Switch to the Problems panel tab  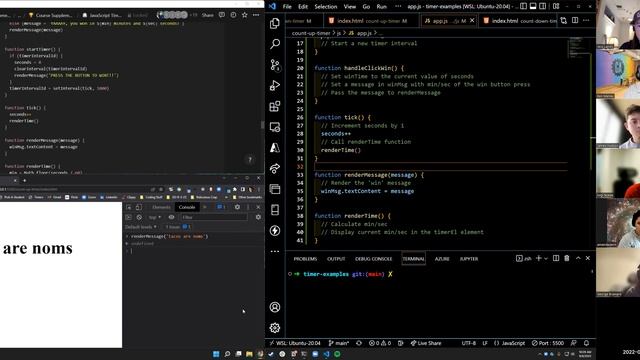(x=305, y=259)
